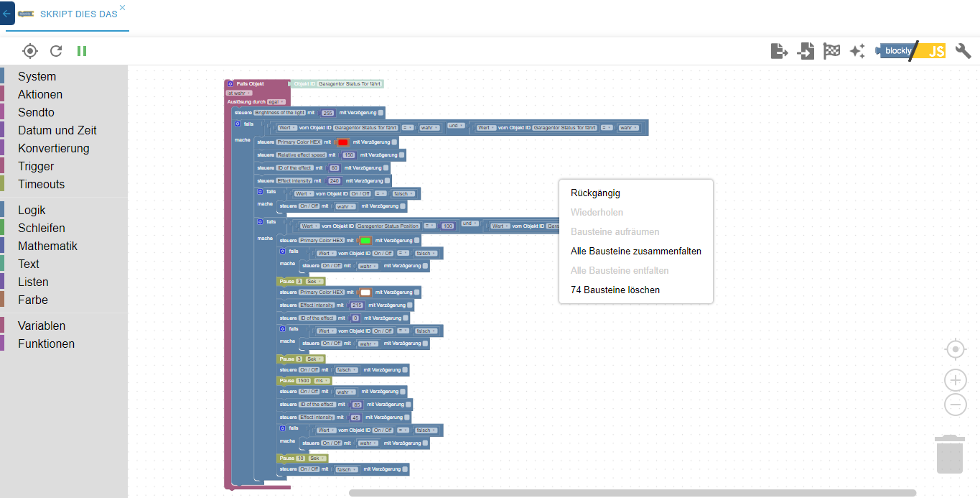Image resolution: width=980 pixels, height=498 pixels.
Task: Open '=' operator dropdown beside Garagentor Status Position
Action: point(431,226)
